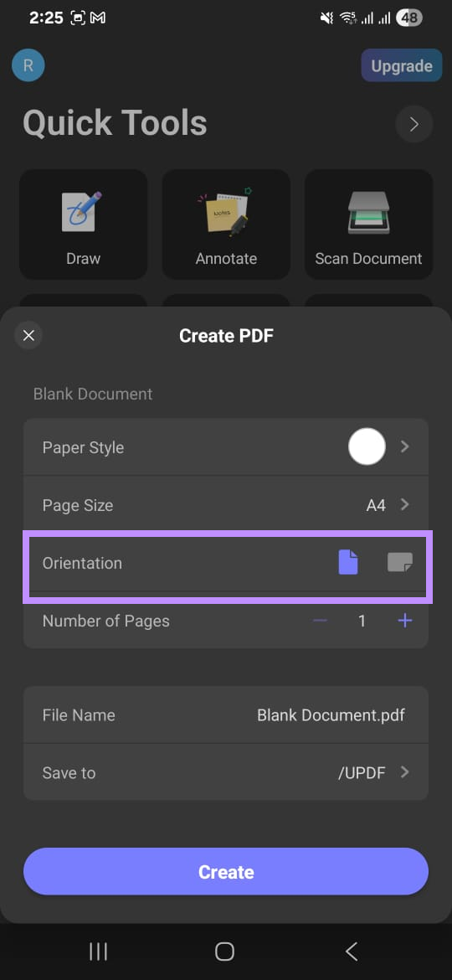Open the Paper Style options chevron

(405, 446)
